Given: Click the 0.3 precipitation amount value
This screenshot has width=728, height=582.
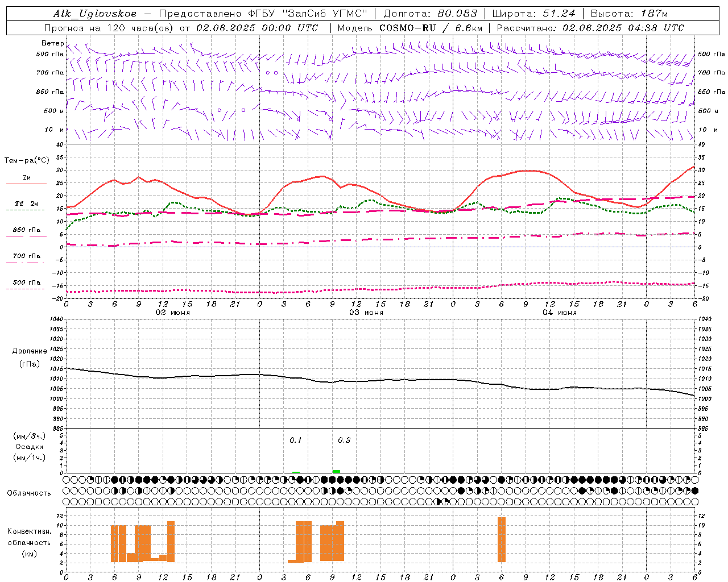Looking at the screenshot, I should [344, 440].
